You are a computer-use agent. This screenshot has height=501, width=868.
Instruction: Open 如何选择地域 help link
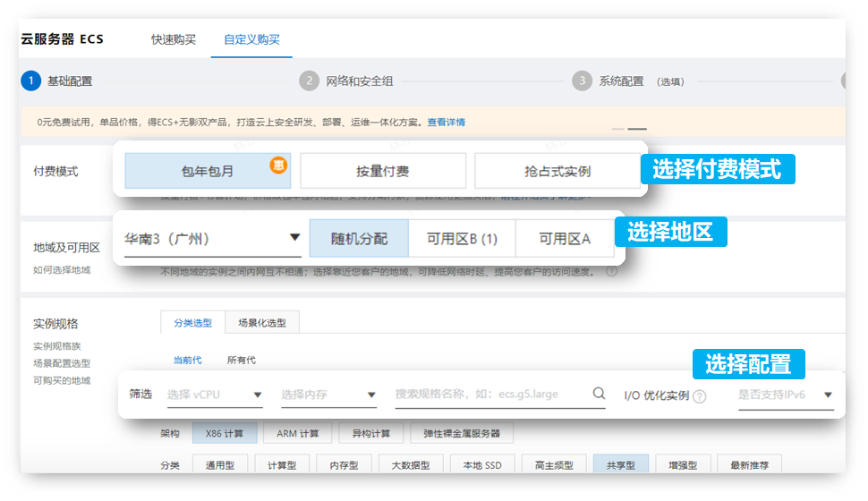pyautogui.click(x=62, y=270)
